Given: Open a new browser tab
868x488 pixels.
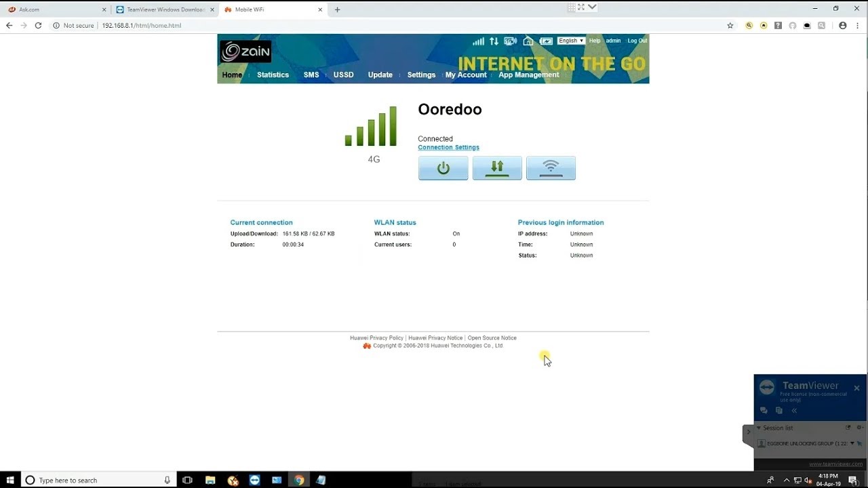Looking at the screenshot, I should click(337, 9).
